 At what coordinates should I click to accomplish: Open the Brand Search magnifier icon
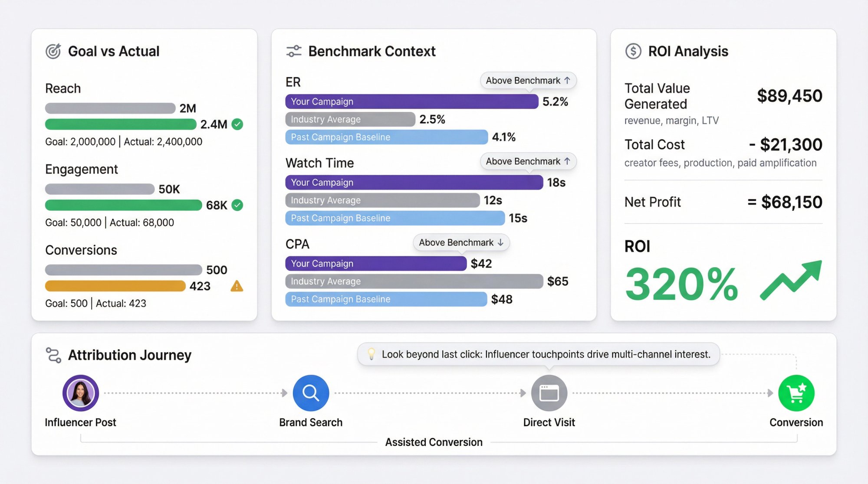click(x=311, y=392)
